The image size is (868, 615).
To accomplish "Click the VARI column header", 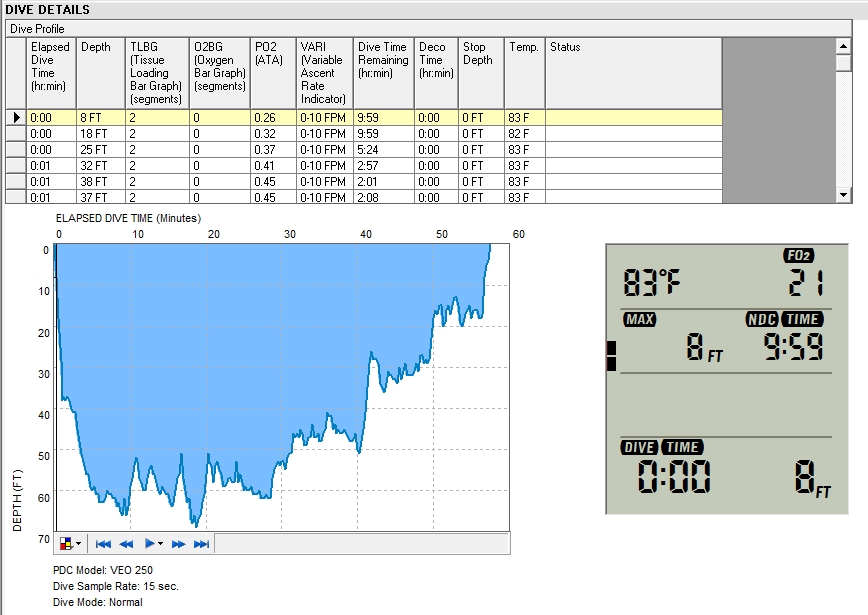I will point(325,73).
